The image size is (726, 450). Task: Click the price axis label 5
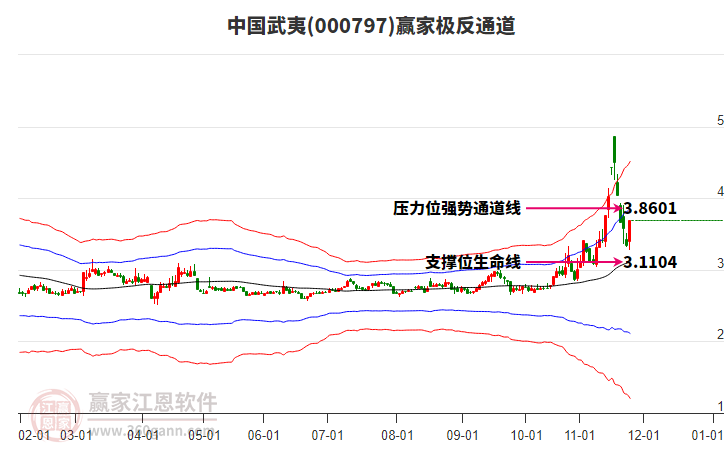tap(720, 121)
